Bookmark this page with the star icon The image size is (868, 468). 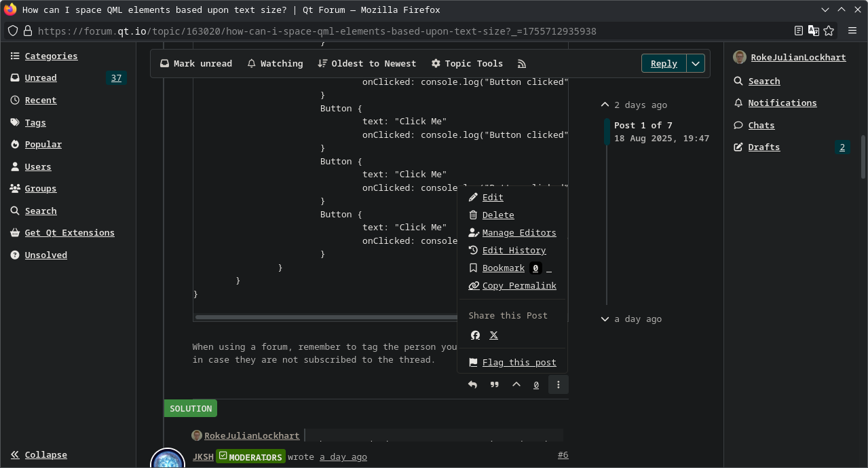(829, 31)
